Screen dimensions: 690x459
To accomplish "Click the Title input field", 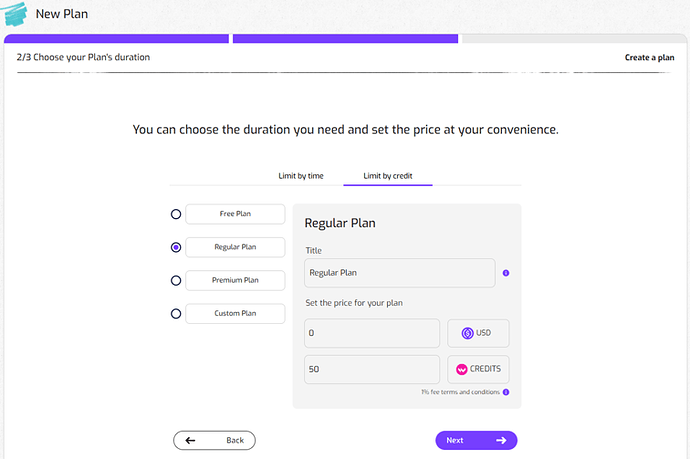I will 399,273.
